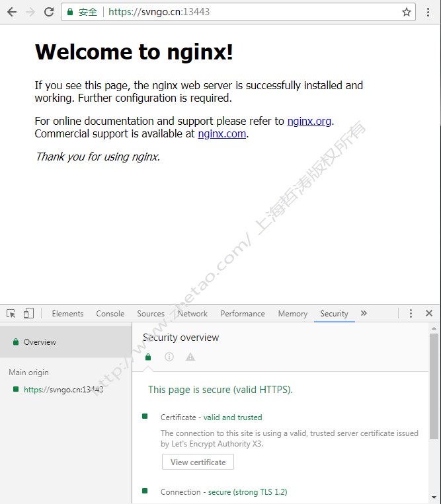
Task: Toggle the device toolbar icon
Action: (28, 314)
